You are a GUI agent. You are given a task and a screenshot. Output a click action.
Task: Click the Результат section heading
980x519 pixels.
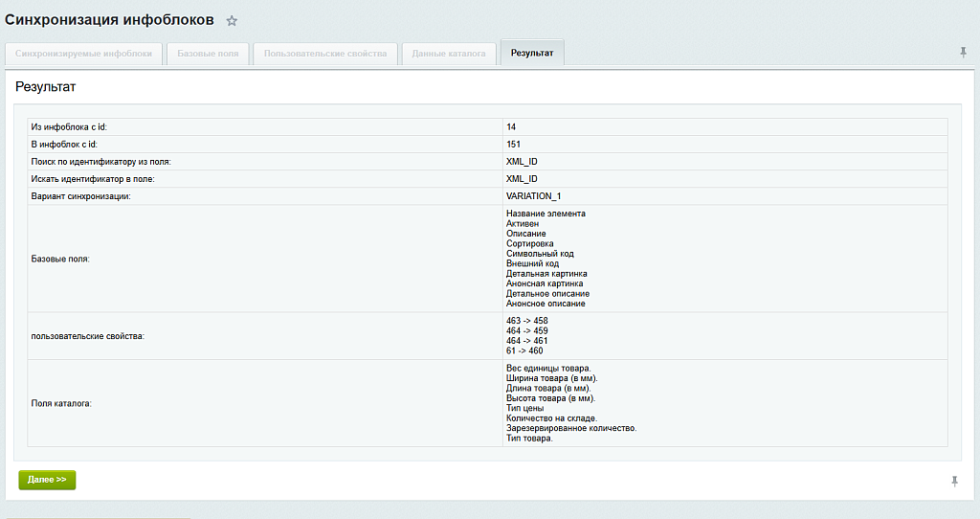click(46, 87)
